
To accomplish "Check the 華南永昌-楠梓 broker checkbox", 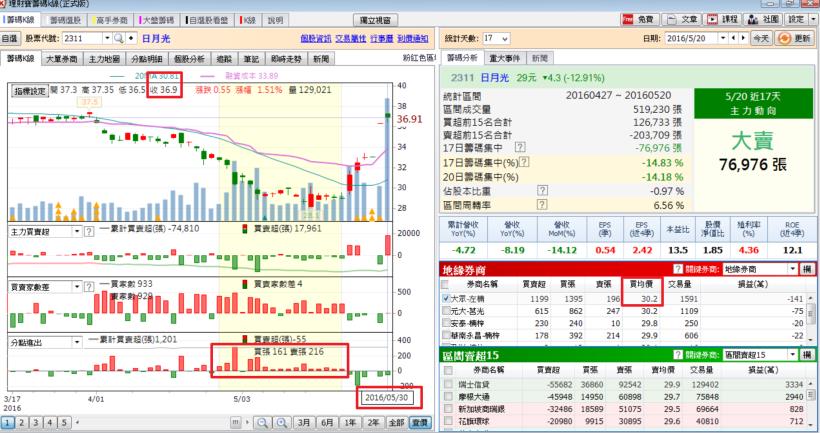I will tap(446, 335).
